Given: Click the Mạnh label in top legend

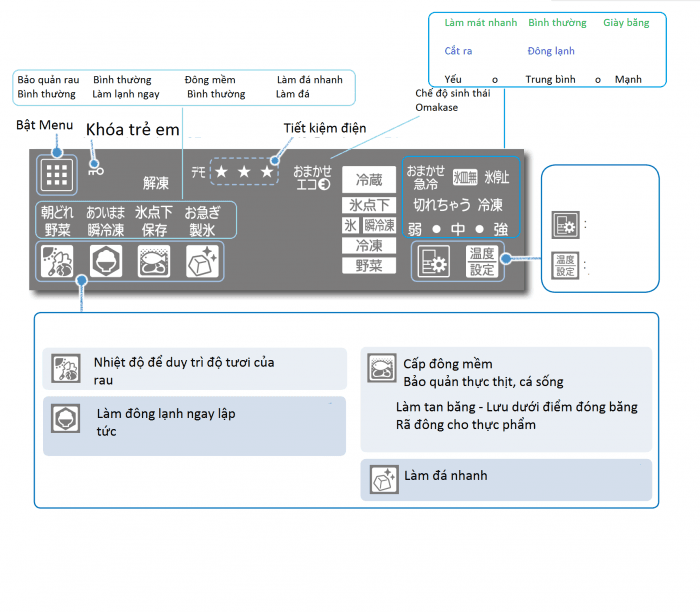Looking at the screenshot, I should pyautogui.click(x=628, y=79).
